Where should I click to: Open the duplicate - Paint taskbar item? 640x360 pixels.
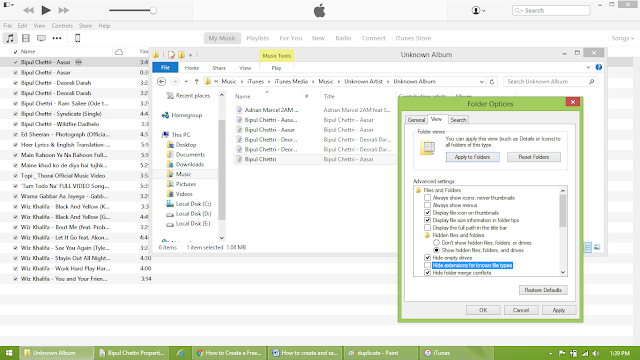(380, 353)
